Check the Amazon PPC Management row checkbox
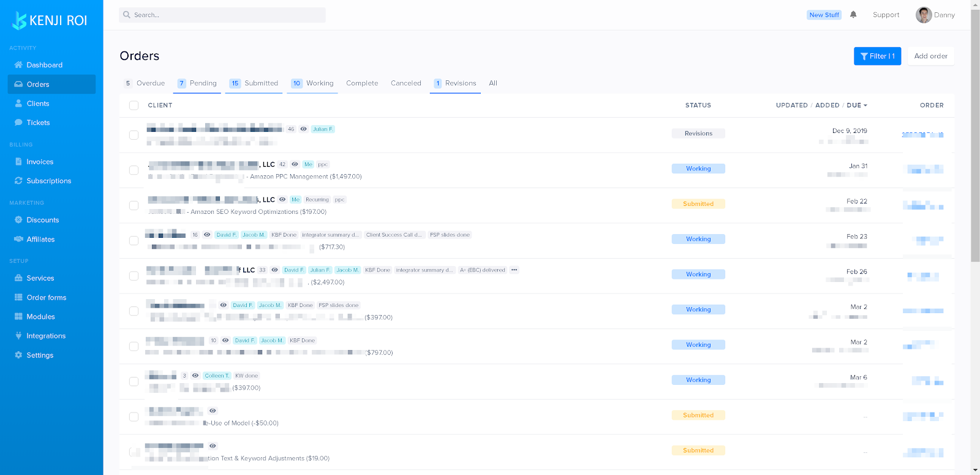980x475 pixels. click(x=134, y=170)
